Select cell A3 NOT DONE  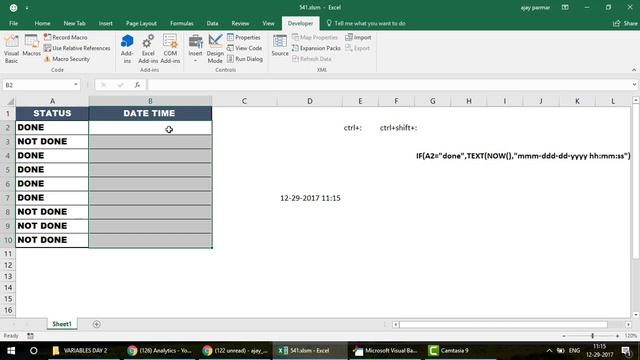pyautogui.click(x=52, y=142)
